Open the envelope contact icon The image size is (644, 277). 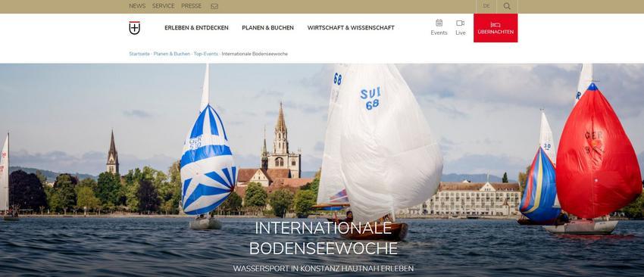tap(214, 6)
